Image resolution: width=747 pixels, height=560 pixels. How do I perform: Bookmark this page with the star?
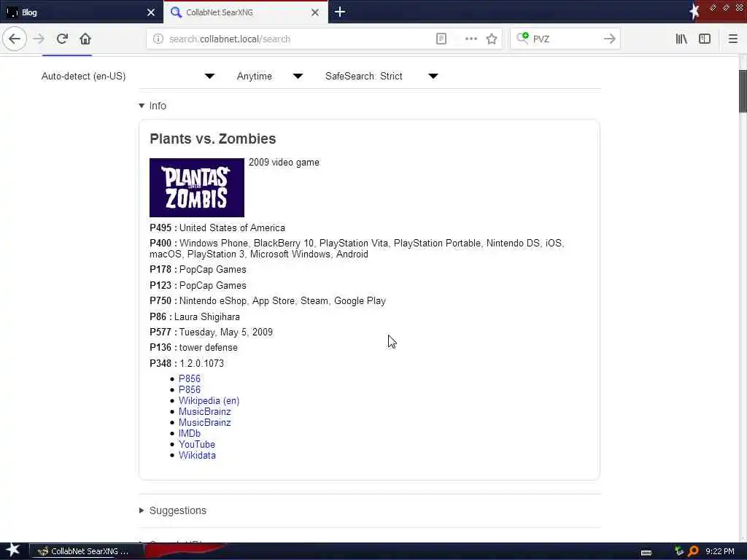pyautogui.click(x=492, y=39)
